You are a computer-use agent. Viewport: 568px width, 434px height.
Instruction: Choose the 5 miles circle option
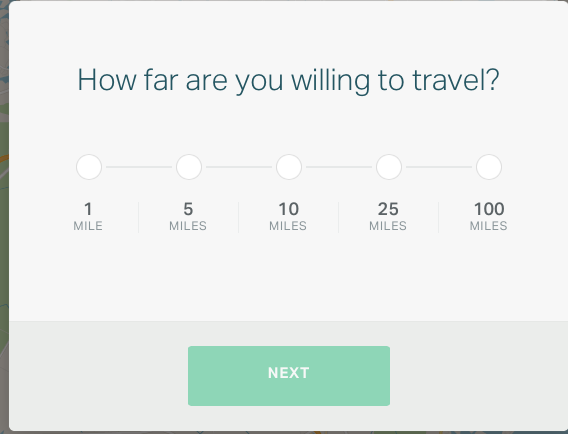pos(189,167)
